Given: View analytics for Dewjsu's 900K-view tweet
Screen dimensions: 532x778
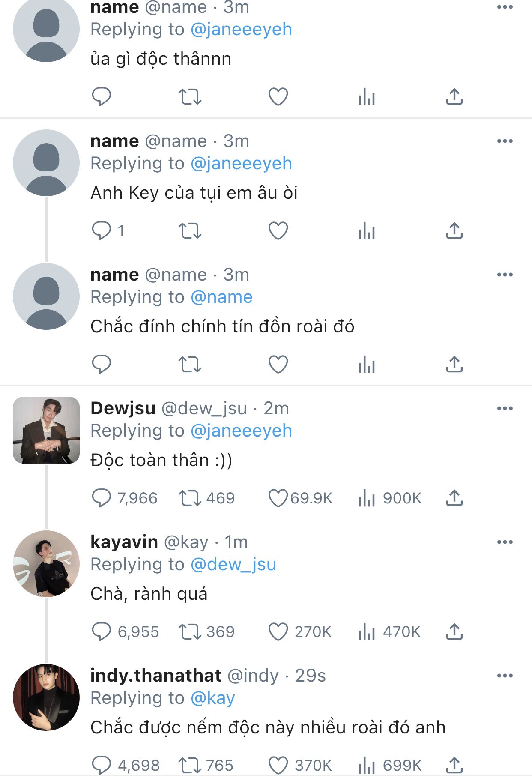Looking at the screenshot, I should click(367, 498).
